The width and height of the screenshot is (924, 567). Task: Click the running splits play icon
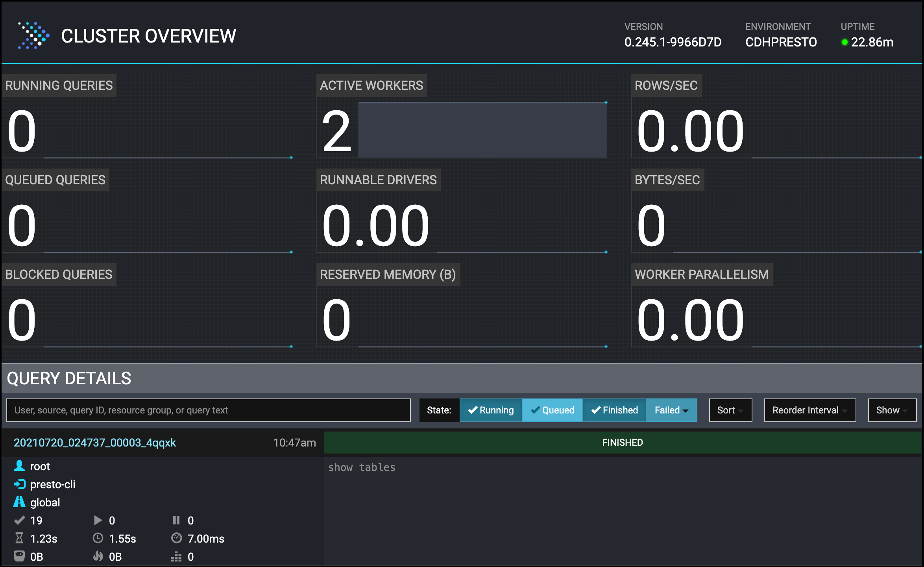98,521
